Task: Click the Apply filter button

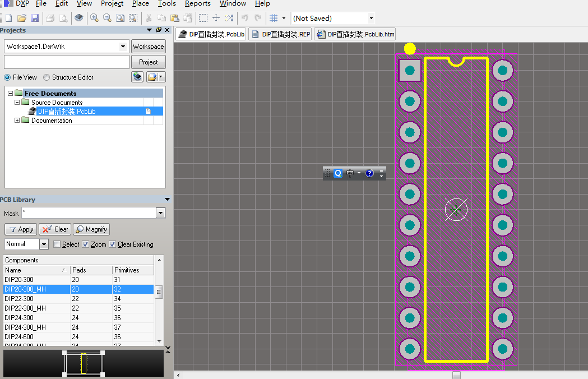Action: point(21,229)
